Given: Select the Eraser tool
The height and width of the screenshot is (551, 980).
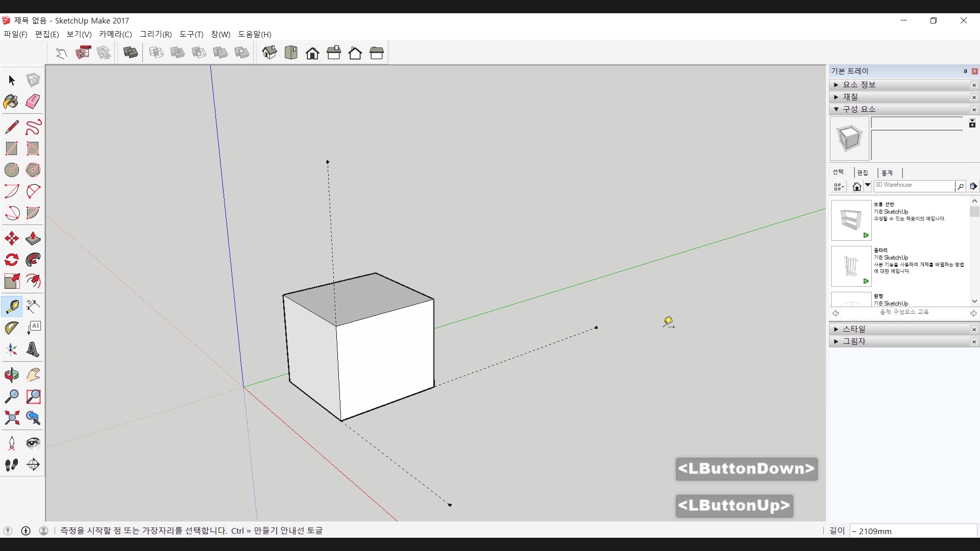Looking at the screenshot, I should click(x=33, y=102).
